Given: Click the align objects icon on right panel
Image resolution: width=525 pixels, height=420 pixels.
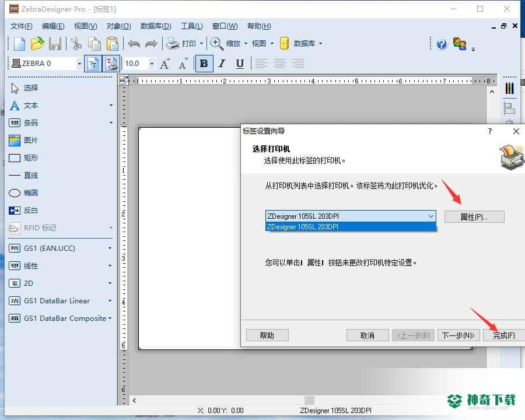Looking at the screenshot, I should pyautogui.click(x=509, y=108).
